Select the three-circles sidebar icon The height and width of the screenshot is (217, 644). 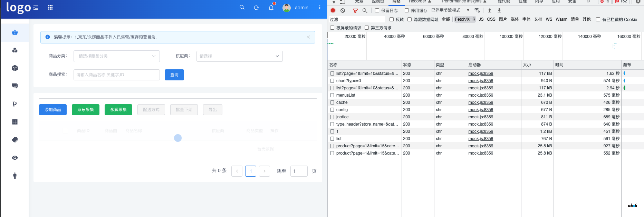pyautogui.click(x=15, y=50)
